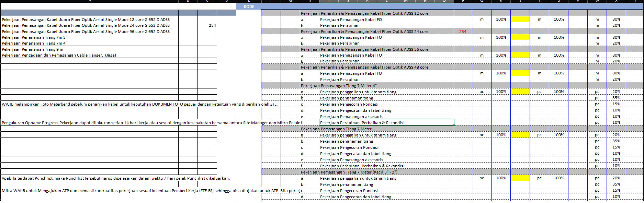
Task: Click the KODE header cell
Action: click(x=249, y=7)
